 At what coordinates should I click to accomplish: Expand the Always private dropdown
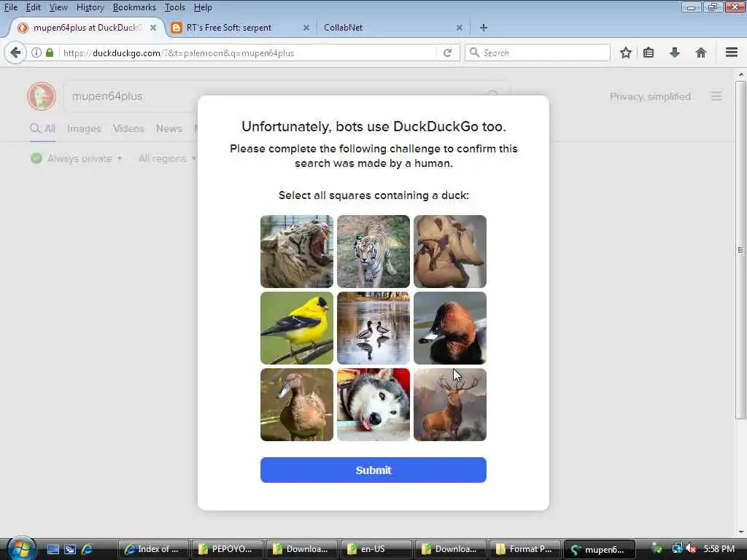76,158
